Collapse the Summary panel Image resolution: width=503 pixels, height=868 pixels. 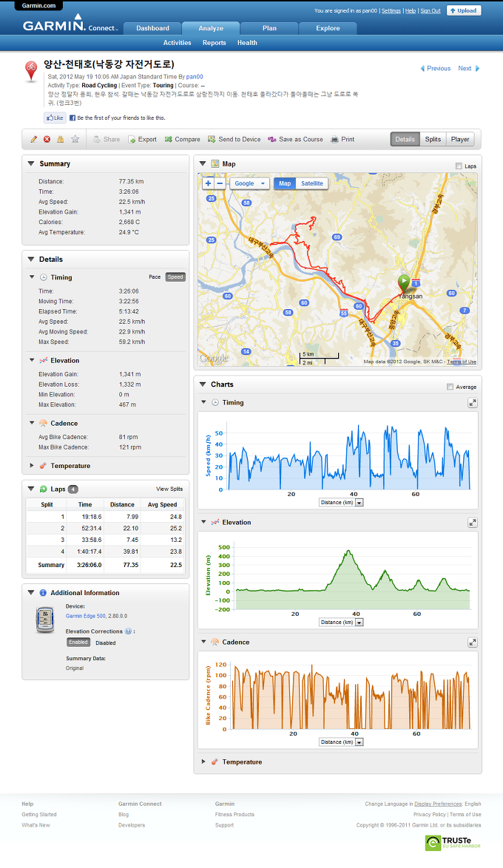tap(31, 164)
